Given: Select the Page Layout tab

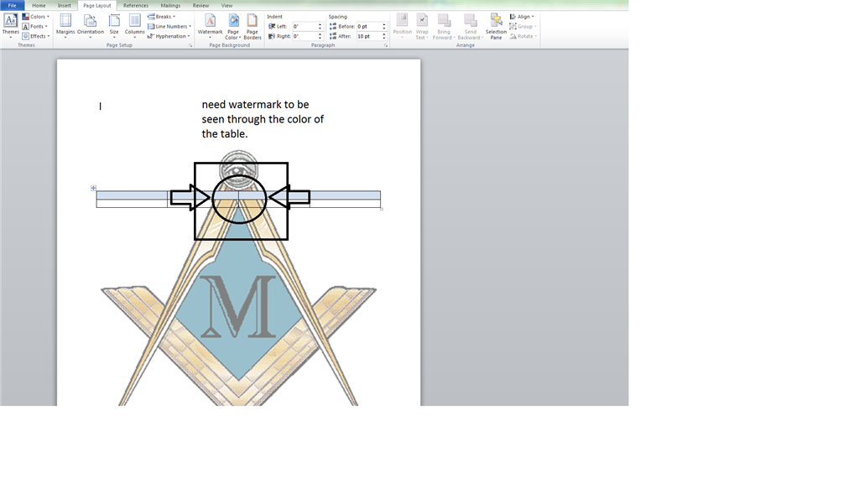Looking at the screenshot, I should coord(97,6).
